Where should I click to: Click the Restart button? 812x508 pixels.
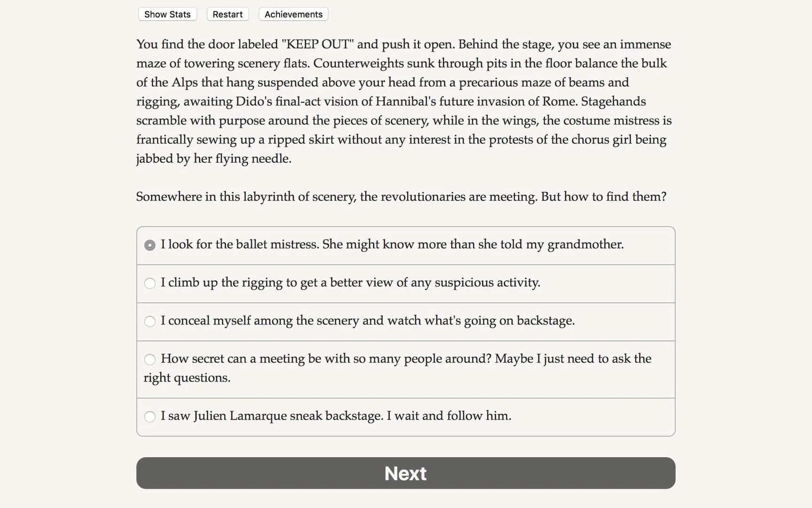pos(227,14)
